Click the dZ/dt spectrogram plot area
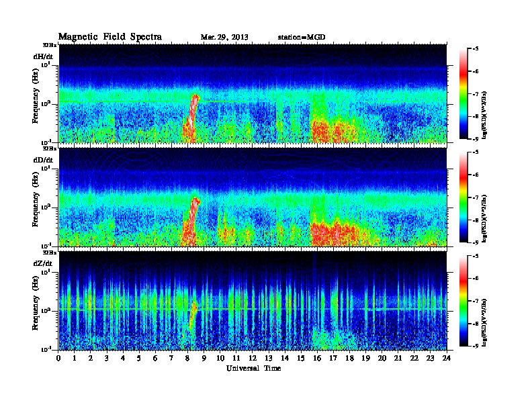Screen dimensions: 532x411 [253, 300]
